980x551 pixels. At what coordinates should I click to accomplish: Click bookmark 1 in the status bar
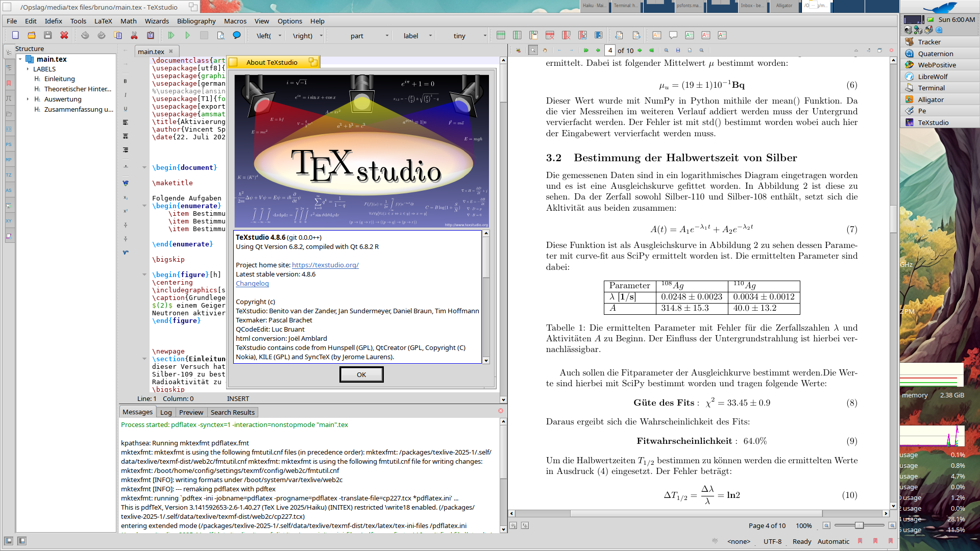point(860,541)
